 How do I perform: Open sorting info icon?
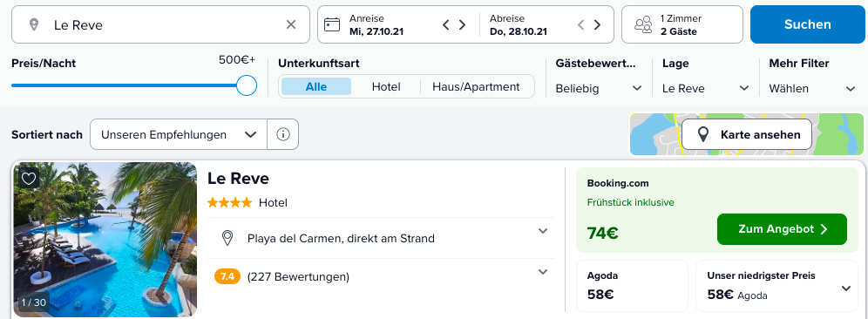(x=283, y=134)
